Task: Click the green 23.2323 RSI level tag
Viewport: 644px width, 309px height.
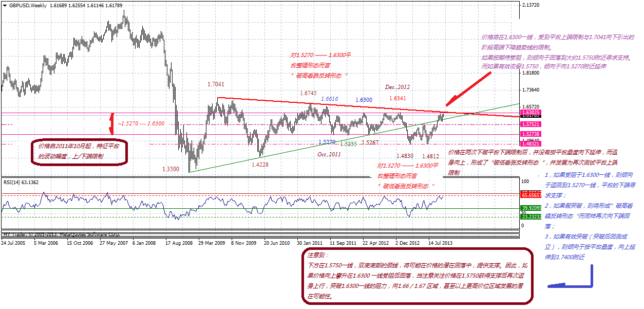Action: tap(529, 216)
